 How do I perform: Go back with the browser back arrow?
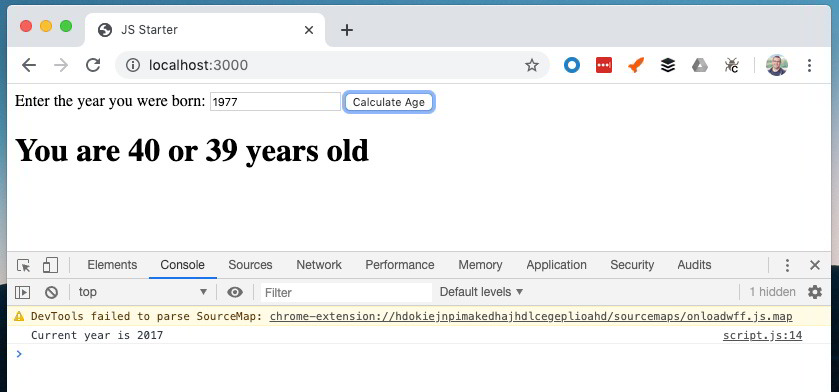pyautogui.click(x=29, y=65)
